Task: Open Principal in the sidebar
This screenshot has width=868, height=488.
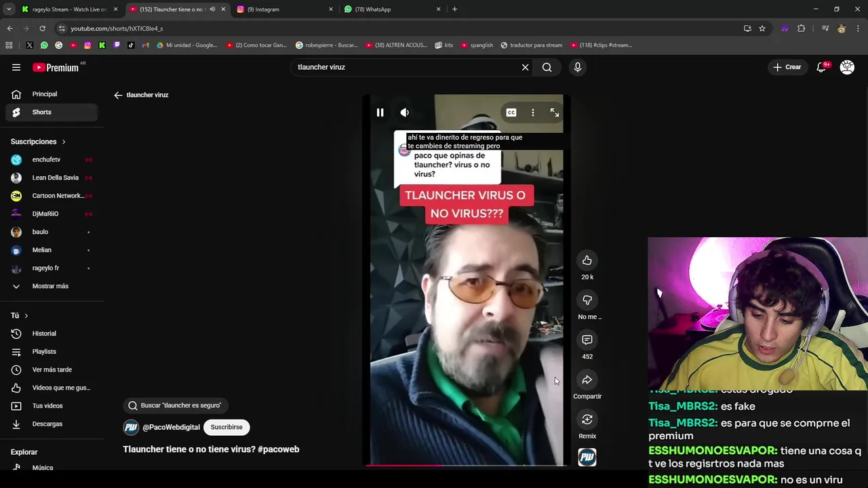Action: pos(52,94)
